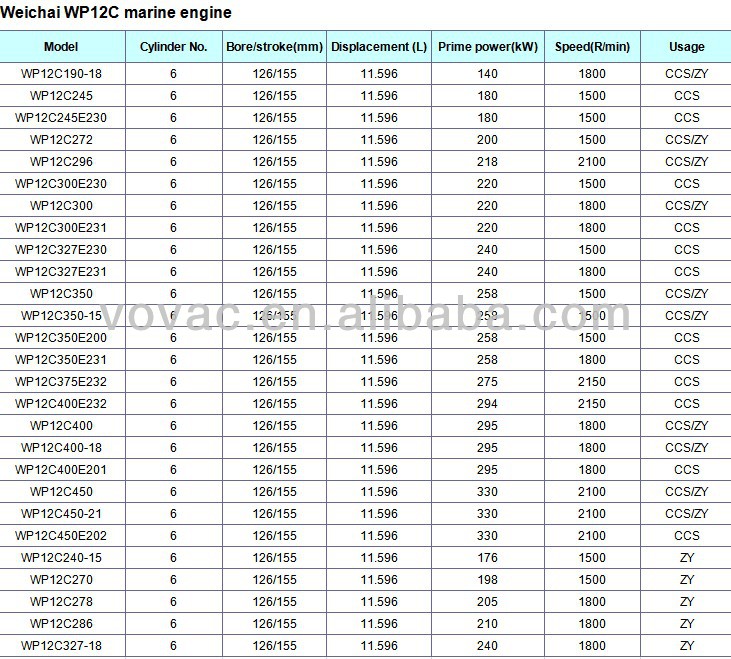The height and width of the screenshot is (659, 731).
Task: Select model cell WP12C327E230
Action: coord(61,249)
